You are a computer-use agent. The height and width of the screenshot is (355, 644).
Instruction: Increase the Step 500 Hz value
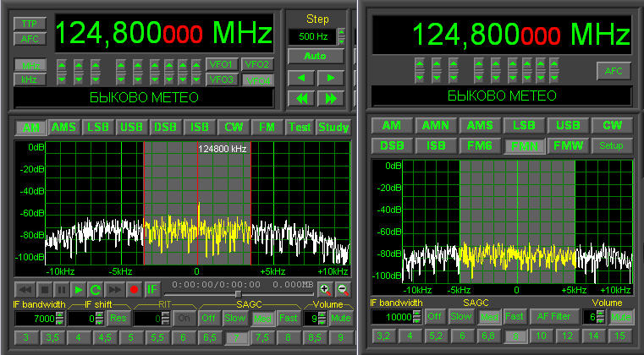click(x=341, y=32)
